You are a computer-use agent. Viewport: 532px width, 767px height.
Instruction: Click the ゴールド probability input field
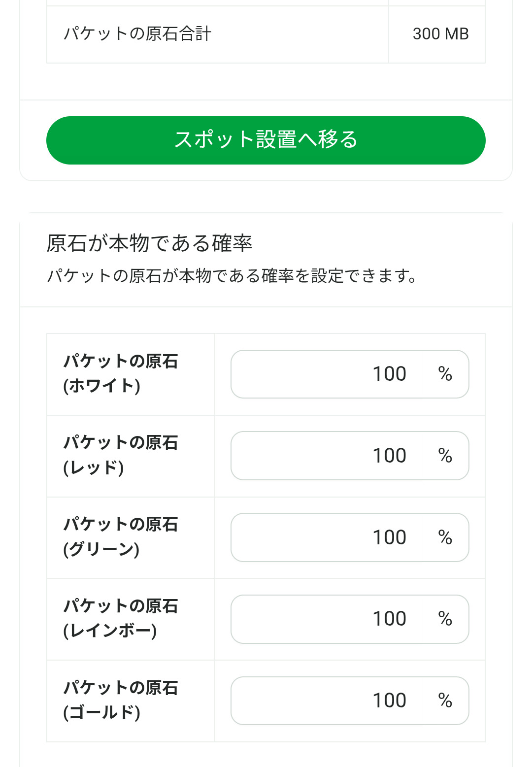(335, 700)
